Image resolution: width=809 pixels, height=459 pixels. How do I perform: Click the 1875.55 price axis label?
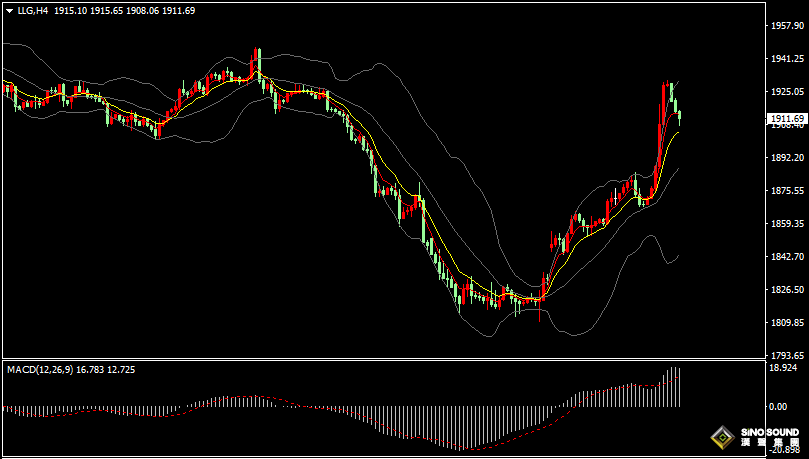[786, 191]
